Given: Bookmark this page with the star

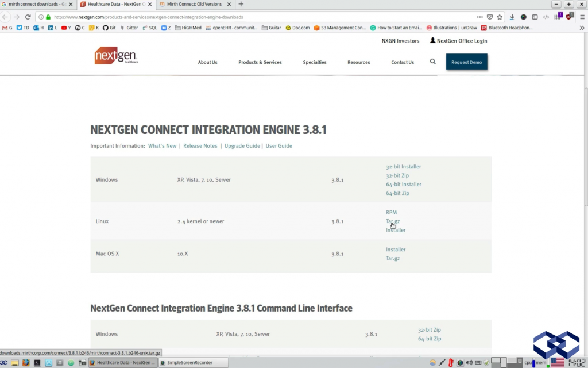Looking at the screenshot, I should pos(500,17).
